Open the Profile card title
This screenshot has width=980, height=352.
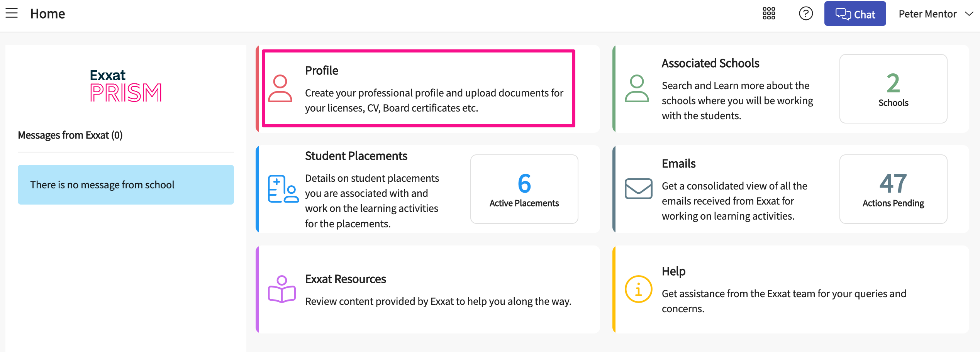click(322, 71)
